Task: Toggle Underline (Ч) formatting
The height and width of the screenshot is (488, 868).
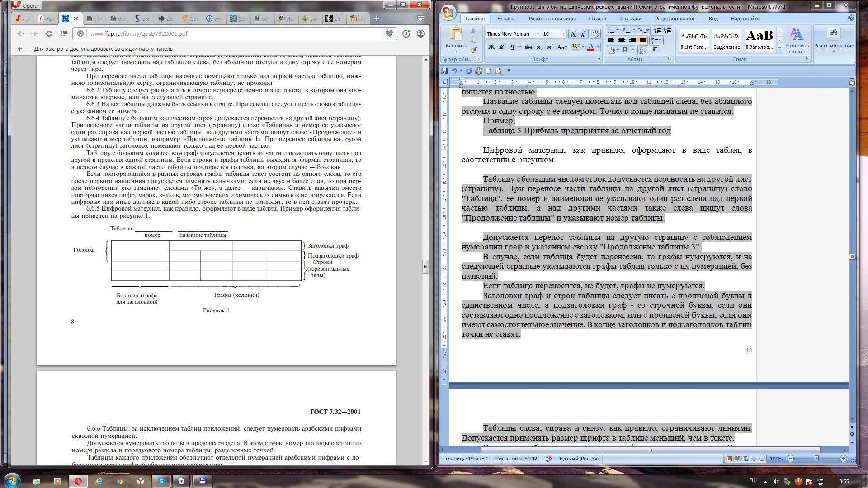Action: pyautogui.click(x=512, y=47)
